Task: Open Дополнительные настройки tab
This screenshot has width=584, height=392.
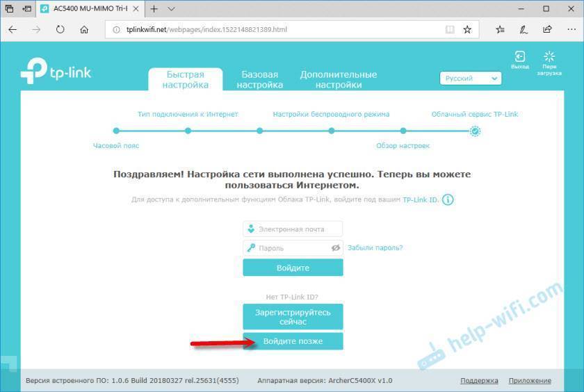Action: (338, 79)
